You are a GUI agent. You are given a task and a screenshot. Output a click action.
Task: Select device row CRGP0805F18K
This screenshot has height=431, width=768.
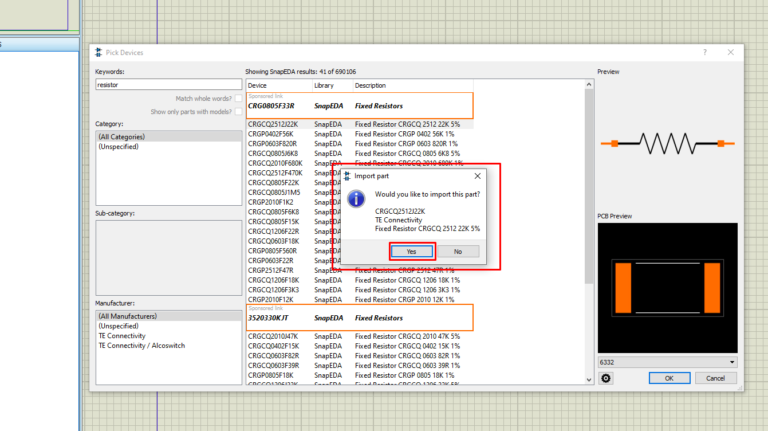[x=360, y=376]
